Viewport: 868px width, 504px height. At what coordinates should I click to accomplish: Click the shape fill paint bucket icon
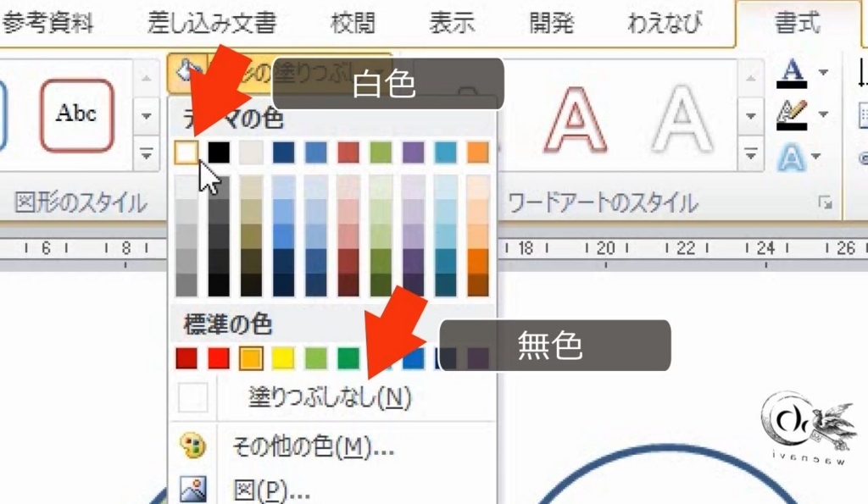click(x=187, y=72)
